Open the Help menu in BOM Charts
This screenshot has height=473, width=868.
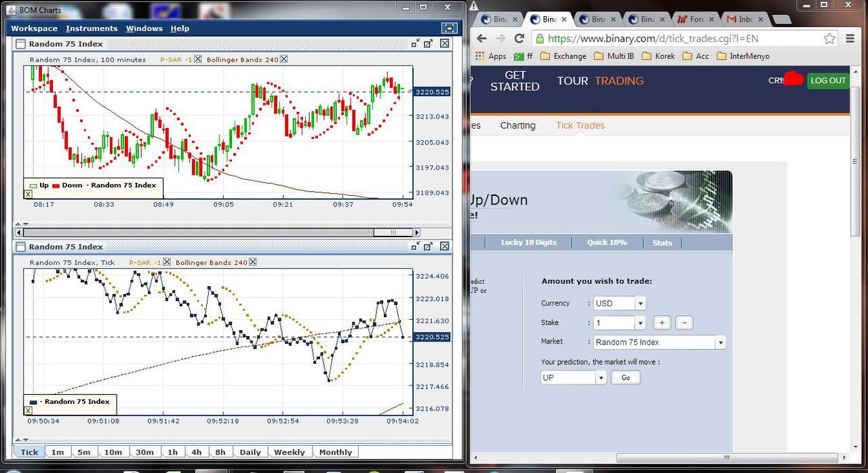pyautogui.click(x=180, y=28)
